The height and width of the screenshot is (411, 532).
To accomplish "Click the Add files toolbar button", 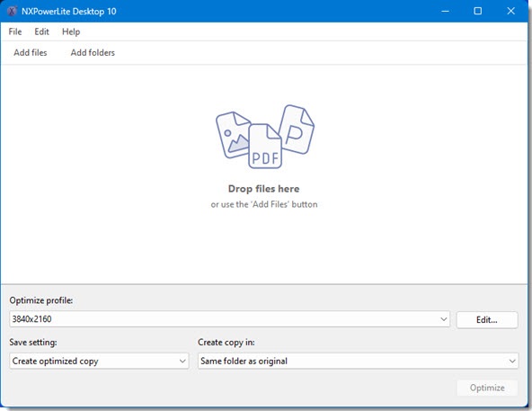I will 31,53.
